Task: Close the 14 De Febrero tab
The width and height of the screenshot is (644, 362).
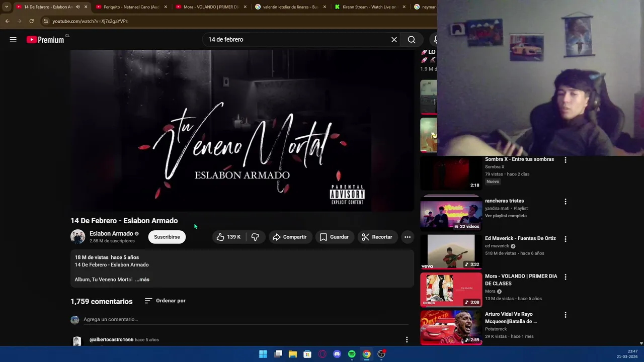Action: click(x=86, y=7)
